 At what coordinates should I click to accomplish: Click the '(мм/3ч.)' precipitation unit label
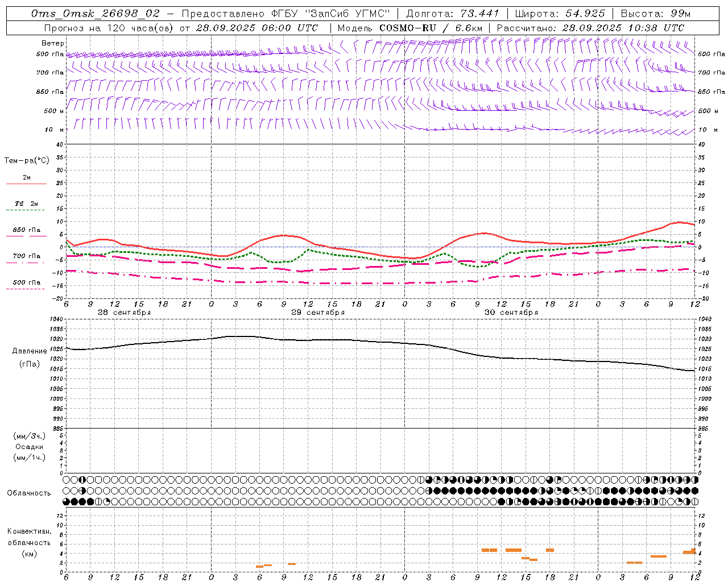click(x=30, y=436)
